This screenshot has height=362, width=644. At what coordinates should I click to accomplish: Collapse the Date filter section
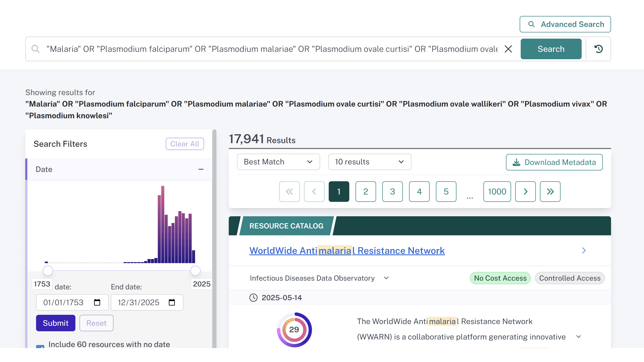pyautogui.click(x=201, y=169)
